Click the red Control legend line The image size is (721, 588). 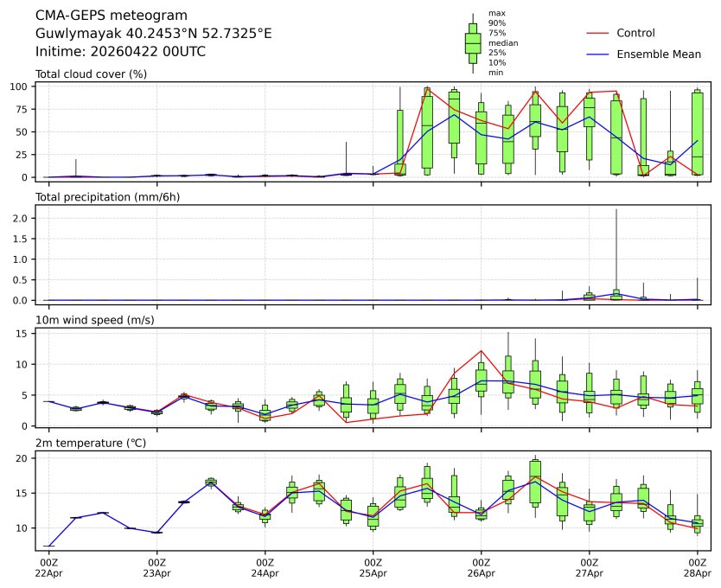(598, 33)
